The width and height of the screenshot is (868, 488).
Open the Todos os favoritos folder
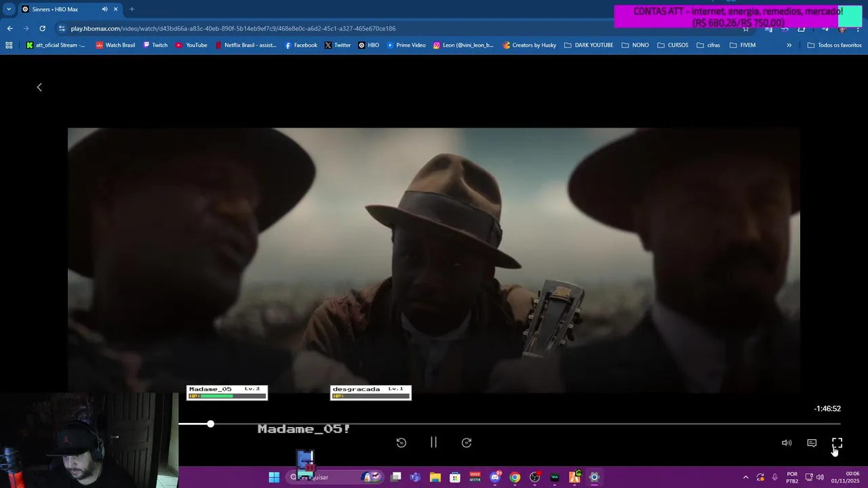pos(835,45)
